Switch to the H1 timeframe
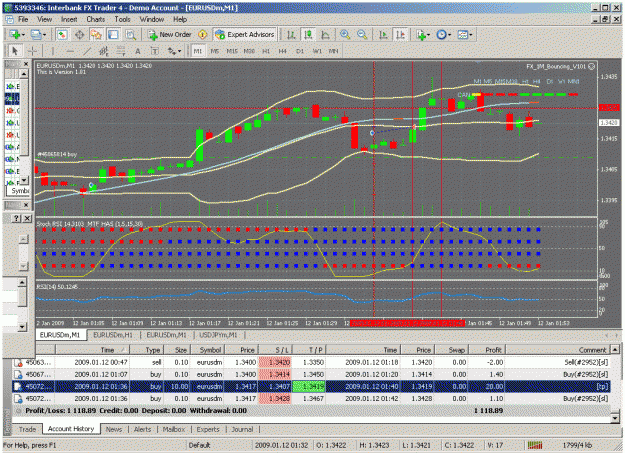 tap(266, 51)
